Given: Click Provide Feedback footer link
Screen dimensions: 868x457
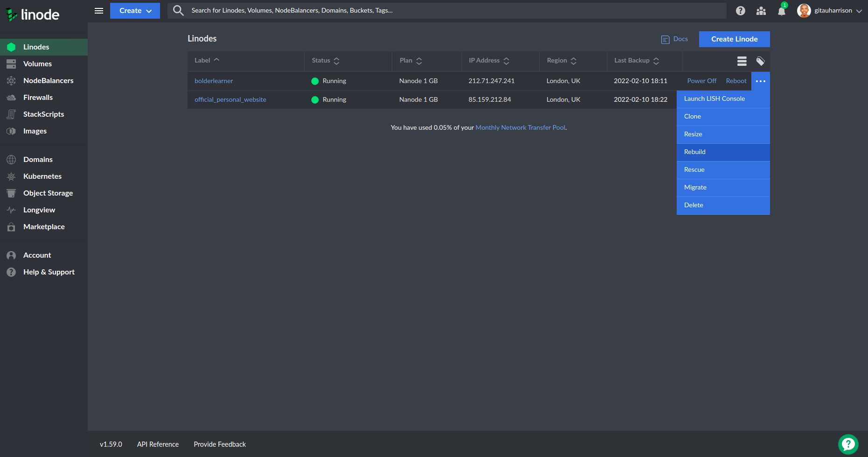Looking at the screenshot, I should tap(220, 444).
